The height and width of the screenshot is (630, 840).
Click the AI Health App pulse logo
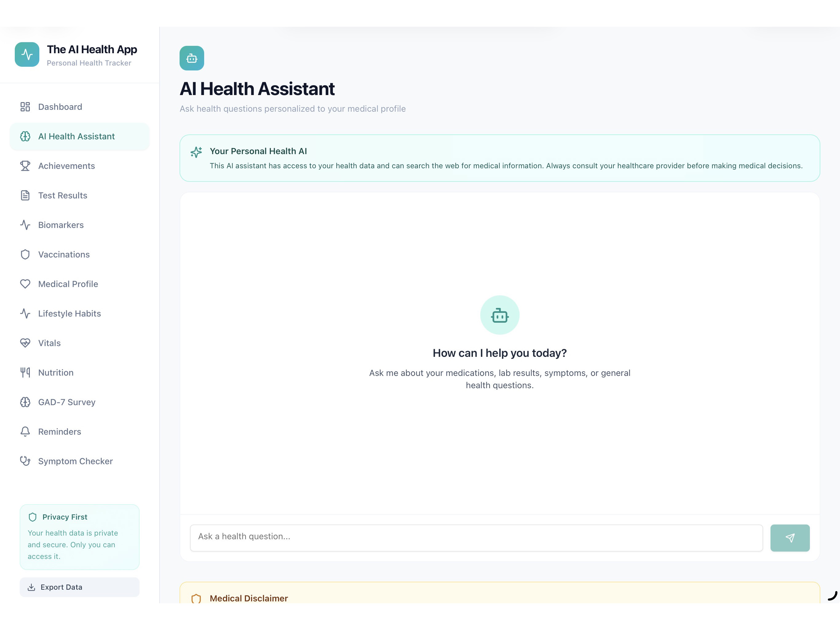27,54
